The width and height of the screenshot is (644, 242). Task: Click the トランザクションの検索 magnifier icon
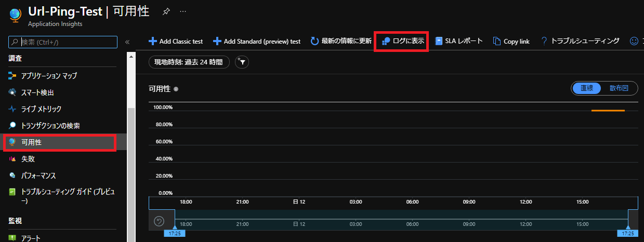click(x=12, y=126)
